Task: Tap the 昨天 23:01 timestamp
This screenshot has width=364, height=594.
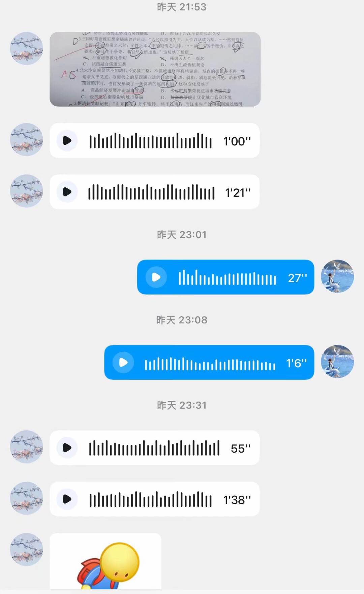Action: pyautogui.click(x=182, y=235)
